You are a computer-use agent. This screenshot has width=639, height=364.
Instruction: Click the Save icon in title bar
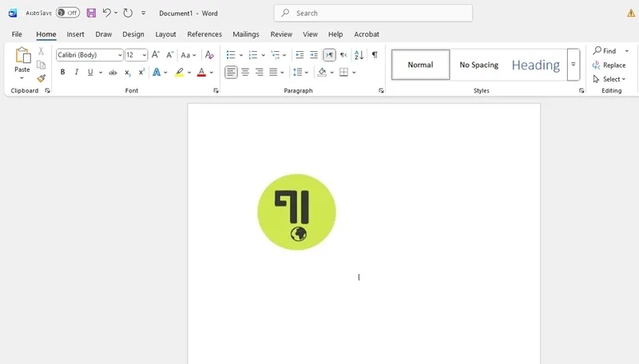[91, 13]
